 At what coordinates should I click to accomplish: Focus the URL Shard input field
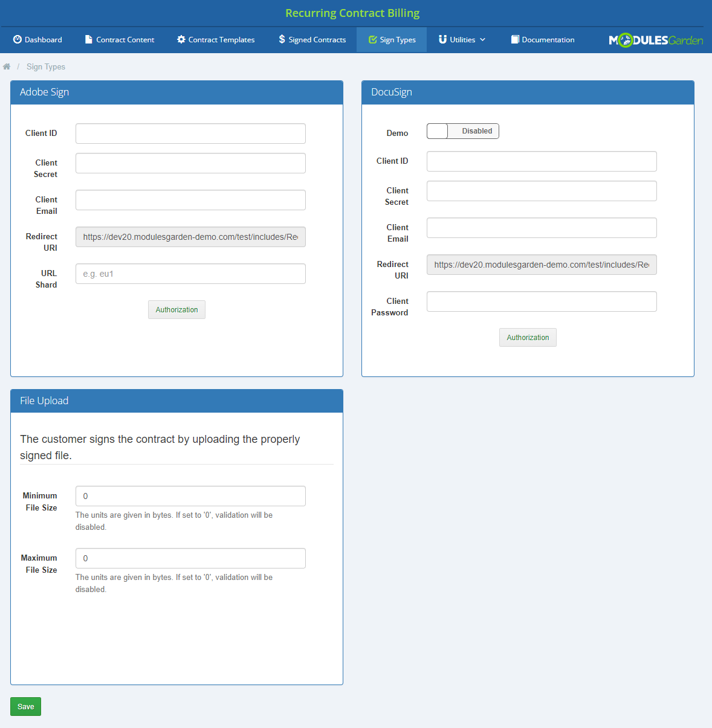[190, 274]
